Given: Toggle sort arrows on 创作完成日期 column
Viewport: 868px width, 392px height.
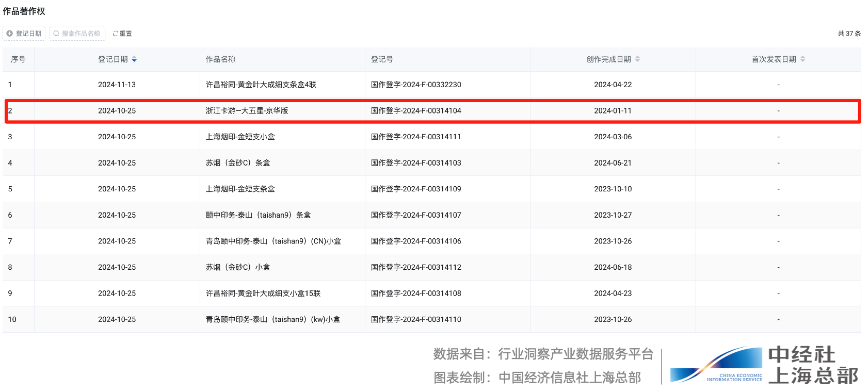Looking at the screenshot, I should tap(637, 59).
